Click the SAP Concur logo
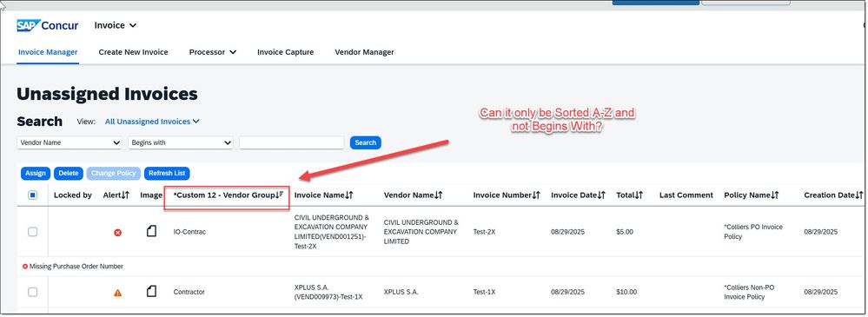Viewport: 868px width, 317px height. (x=48, y=25)
